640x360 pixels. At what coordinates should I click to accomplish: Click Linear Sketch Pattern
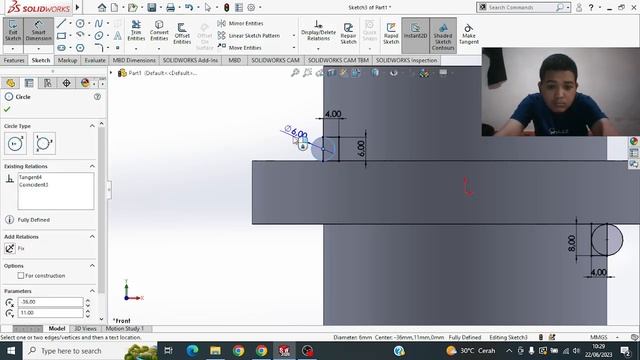tap(249, 36)
